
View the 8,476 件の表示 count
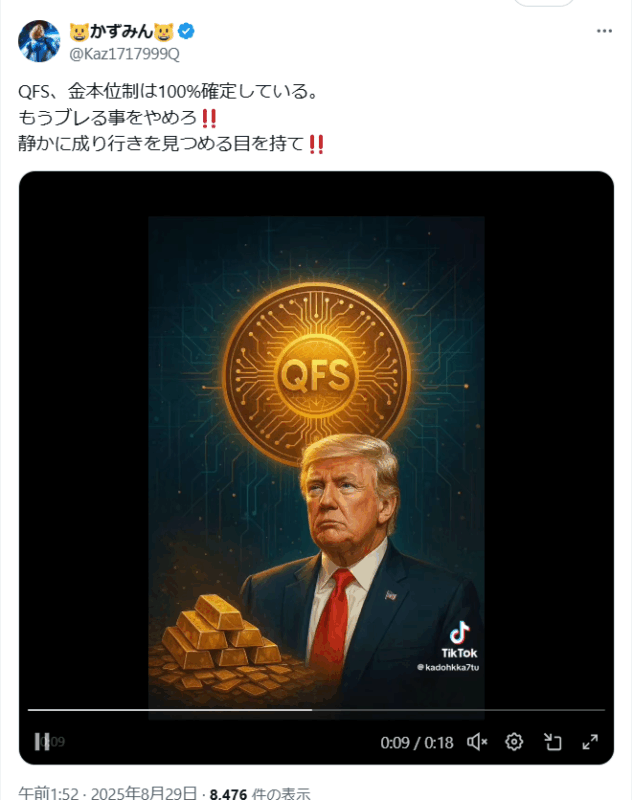260,793
